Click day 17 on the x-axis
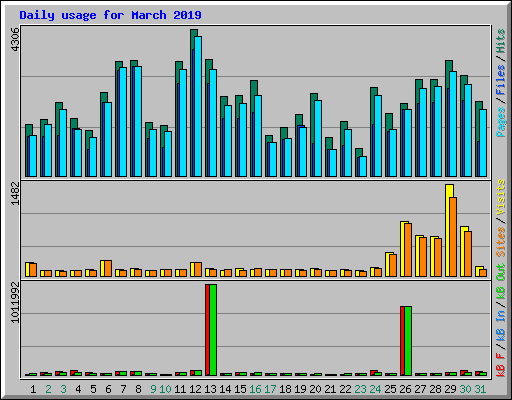This screenshot has height=400, width=512. 270,389
